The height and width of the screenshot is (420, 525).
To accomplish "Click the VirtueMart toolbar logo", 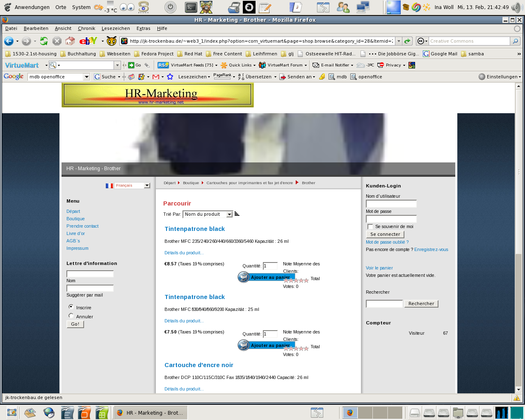I will coord(22,65).
